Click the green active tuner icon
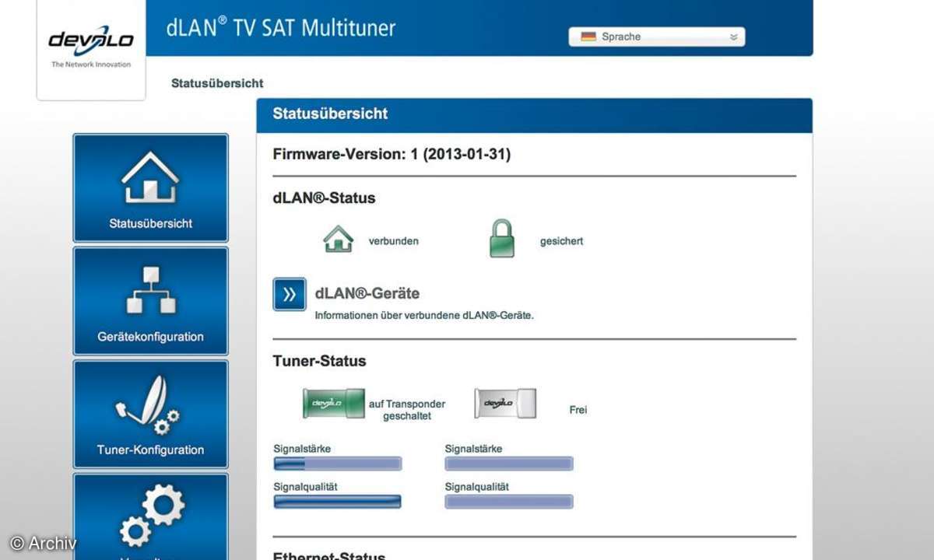 (333, 404)
